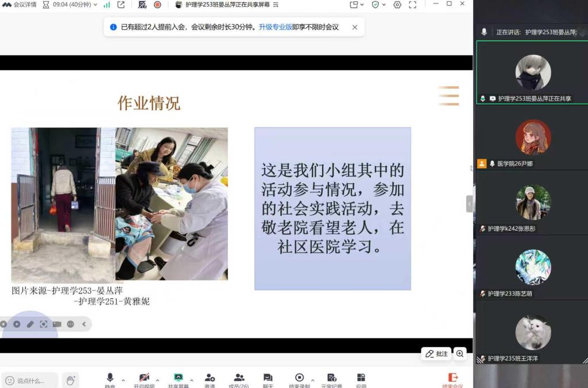Enter fullscreen mode using top icon
Viewport: 588px width, 388px height.
[412, 5]
